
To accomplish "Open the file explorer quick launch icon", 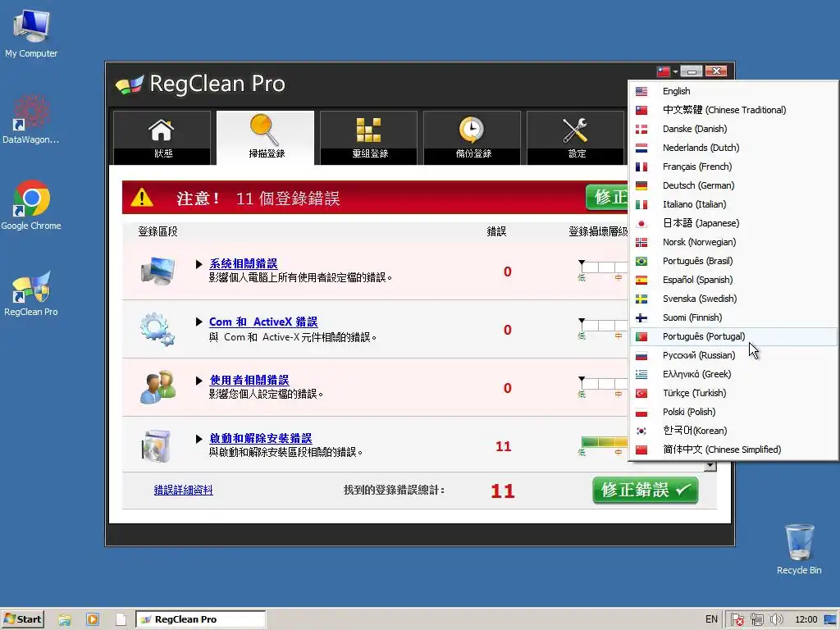I will (x=65, y=620).
